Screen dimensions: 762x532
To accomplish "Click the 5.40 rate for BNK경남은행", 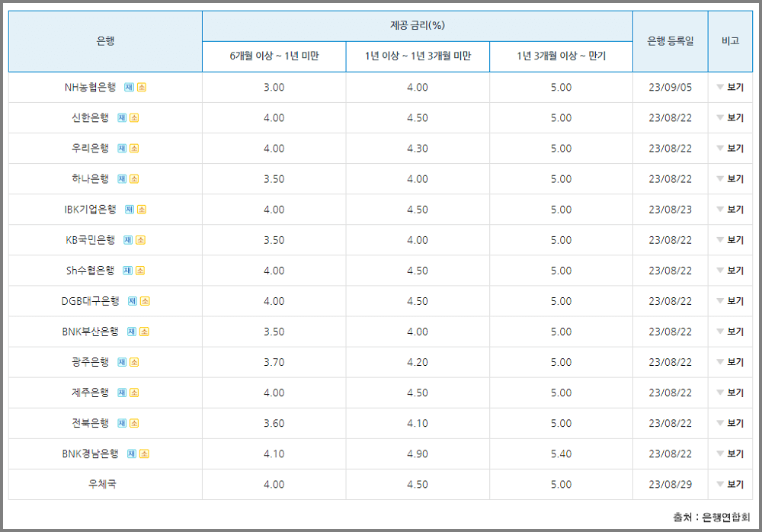I will coord(562,454).
